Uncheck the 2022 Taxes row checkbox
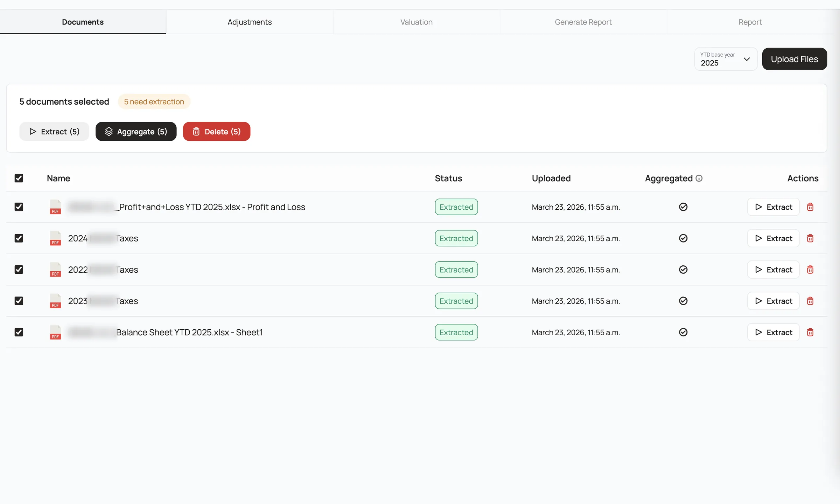 pos(19,269)
